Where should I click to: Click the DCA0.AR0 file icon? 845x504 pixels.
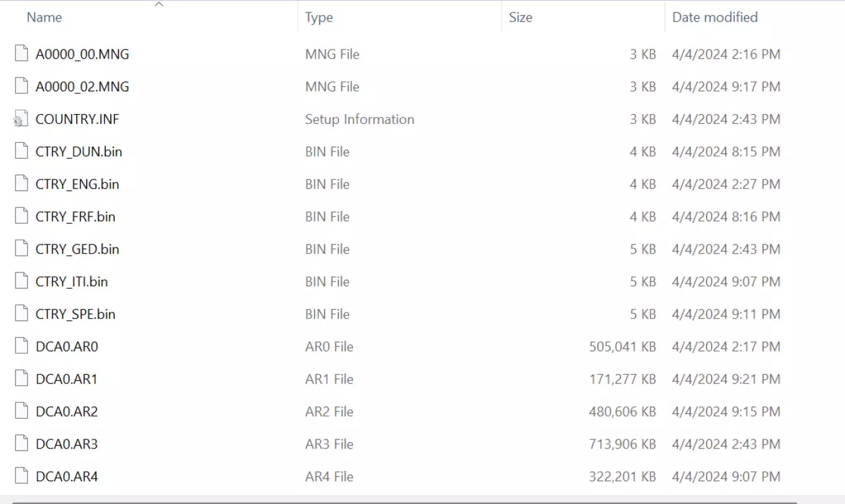[x=22, y=347]
